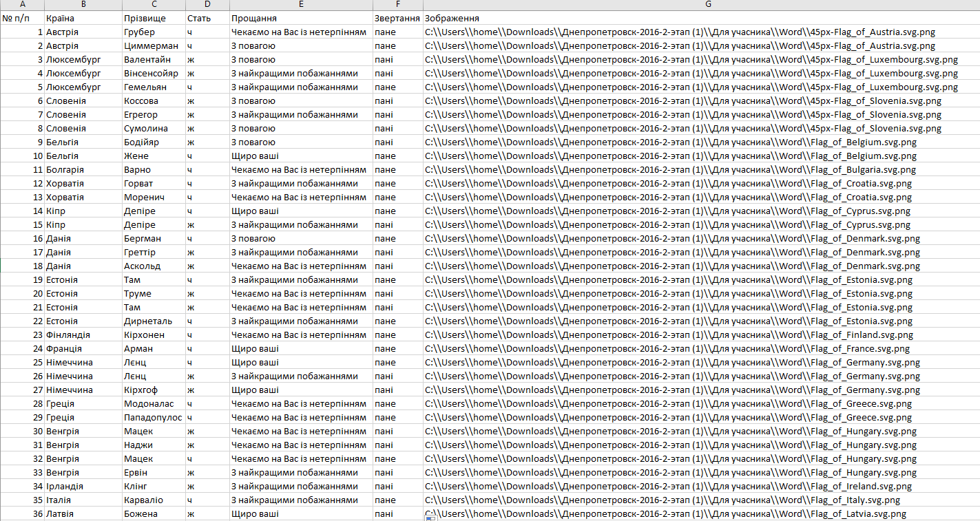Select the cell with number 36
The width and height of the screenshot is (980, 521).
pos(22,513)
